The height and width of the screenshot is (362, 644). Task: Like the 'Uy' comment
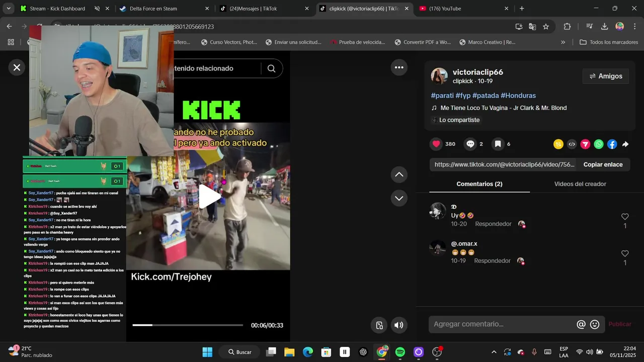pos(625,217)
